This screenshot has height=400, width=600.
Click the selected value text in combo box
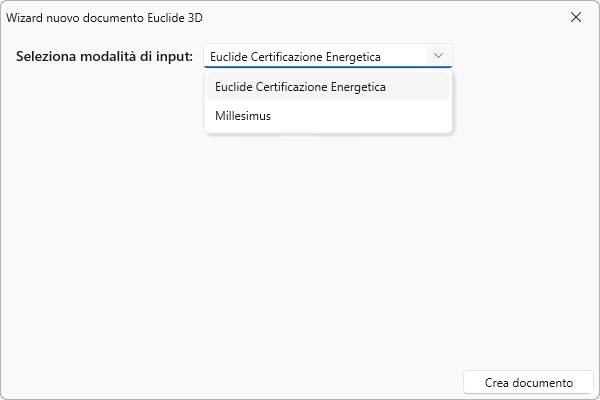coord(295,56)
